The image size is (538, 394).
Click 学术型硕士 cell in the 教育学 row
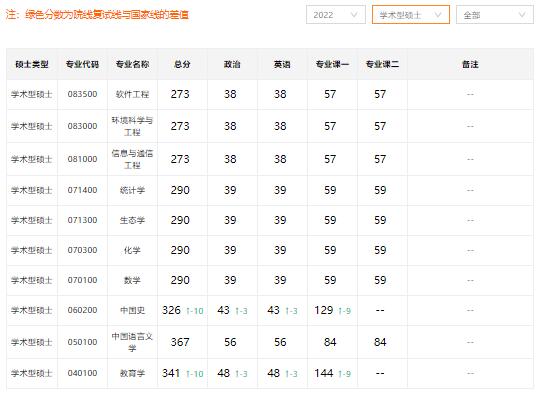(x=32, y=373)
